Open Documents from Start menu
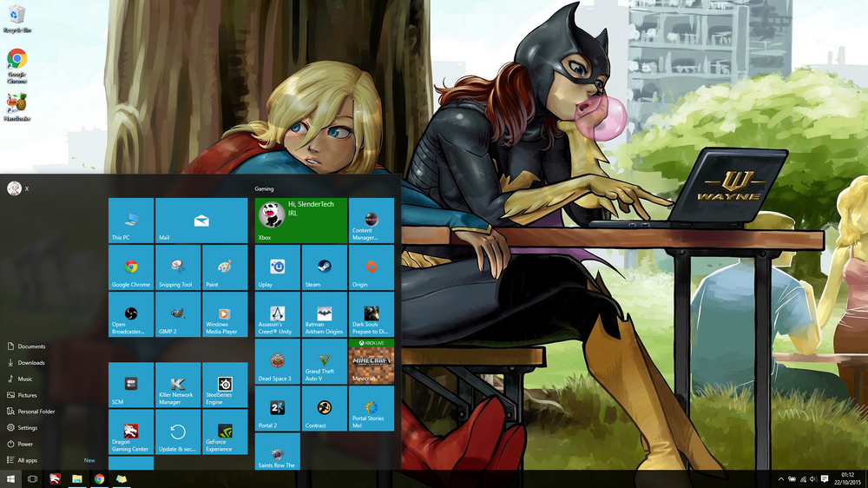The width and height of the screenshot is (868, 488). click(26, 346)
